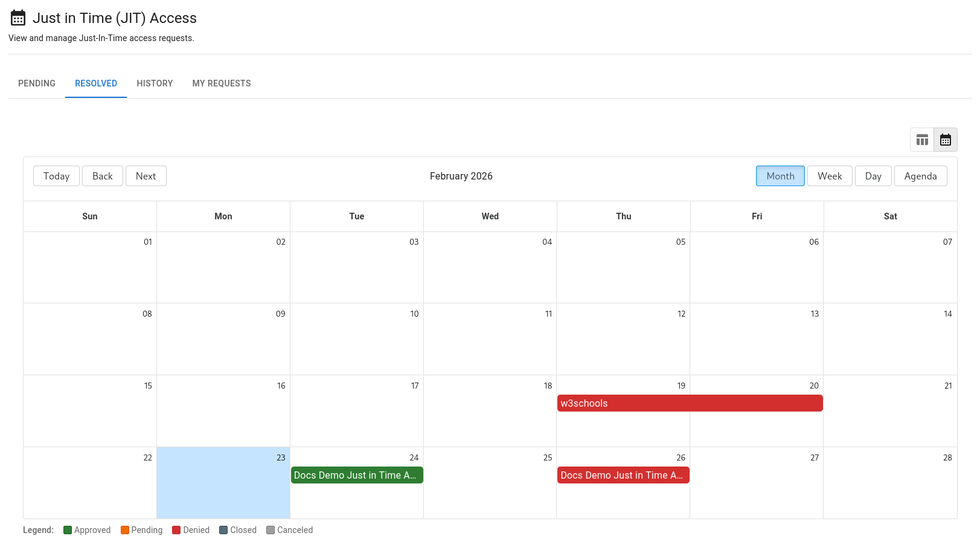Switch to the History tab
The width and height of the screenshot is (980, 559).
pyautogui.click(x=155, y=83)
